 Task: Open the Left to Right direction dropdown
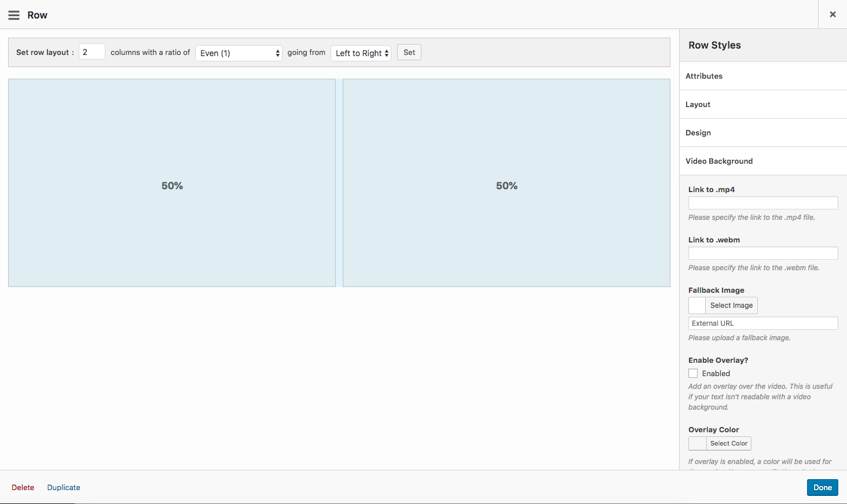coord(361,53)
